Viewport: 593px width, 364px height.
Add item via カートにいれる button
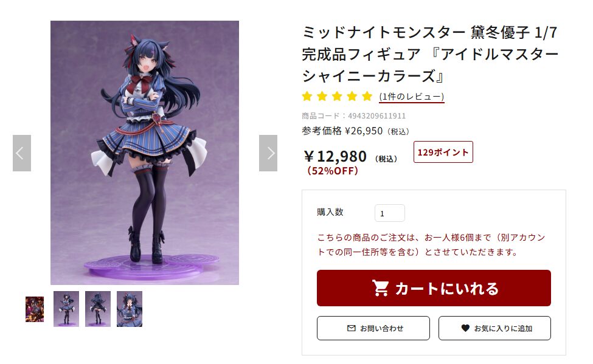pyautogui.click(x=434, y=288)
